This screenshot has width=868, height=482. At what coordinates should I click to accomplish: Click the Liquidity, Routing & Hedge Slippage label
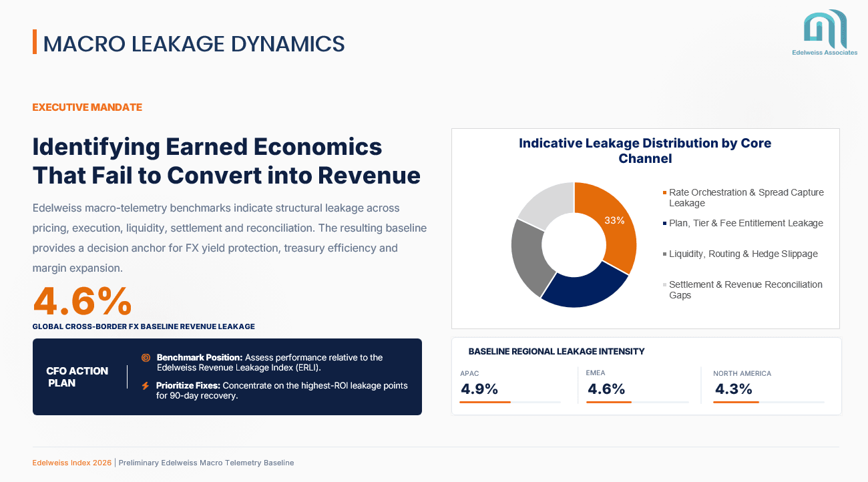click(x=743, y=254)
